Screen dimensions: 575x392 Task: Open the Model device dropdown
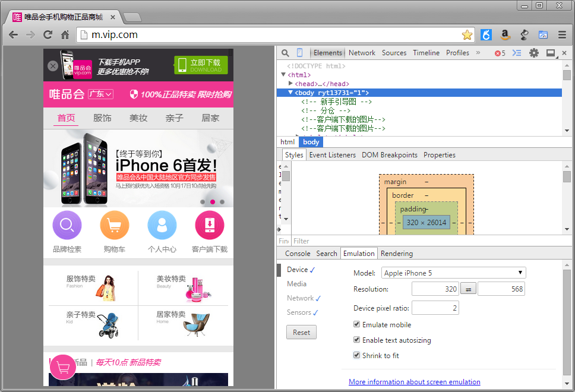[454, 273]
